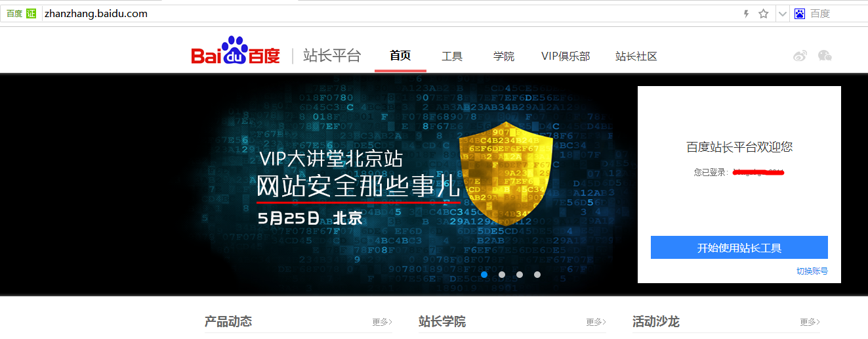868x339 pixels.
Task: Expand 更多 next to 产品动态
Action: point(382,322)
